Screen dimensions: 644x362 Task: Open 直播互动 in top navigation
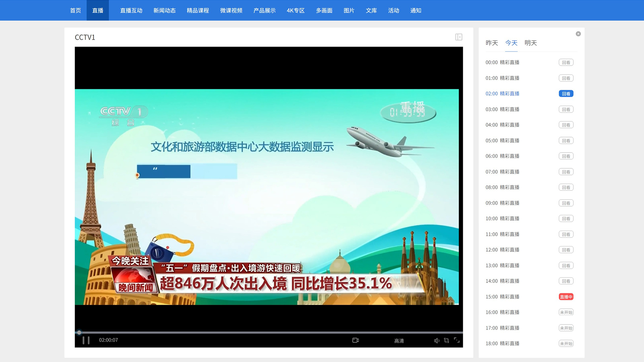[x=131, y=10]
